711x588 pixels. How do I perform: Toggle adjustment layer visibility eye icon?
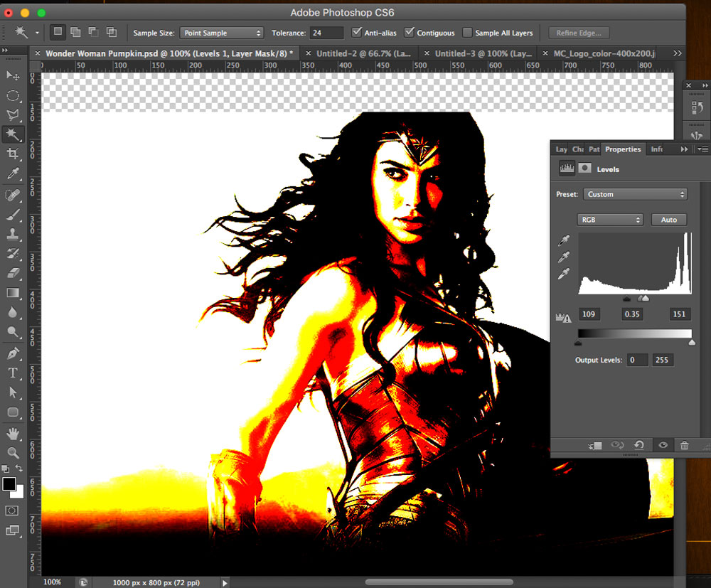tap(663, 445)
